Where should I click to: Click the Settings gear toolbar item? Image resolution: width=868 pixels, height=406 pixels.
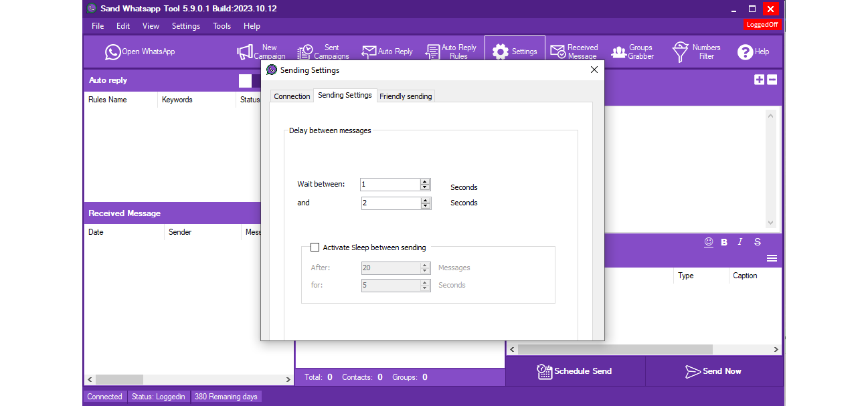point(515,52)
